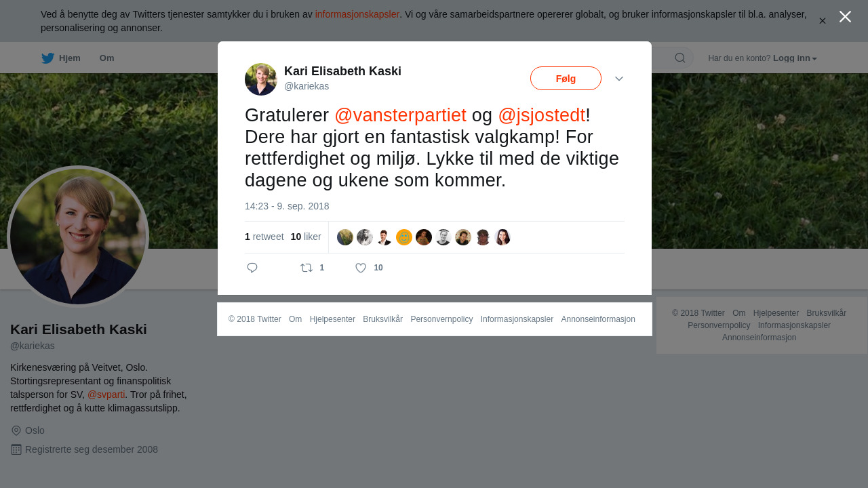Open Hjelpesenter link in modal footer

tap(332, 319)
